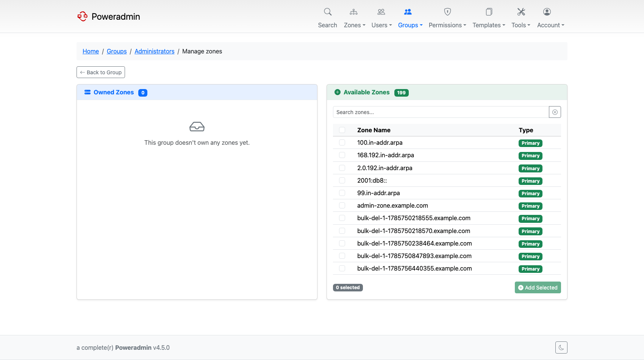The height and width of the screenshot is (360, 644).
Task: Expand the Permissions dropdown menu
Action: (447, 25)
